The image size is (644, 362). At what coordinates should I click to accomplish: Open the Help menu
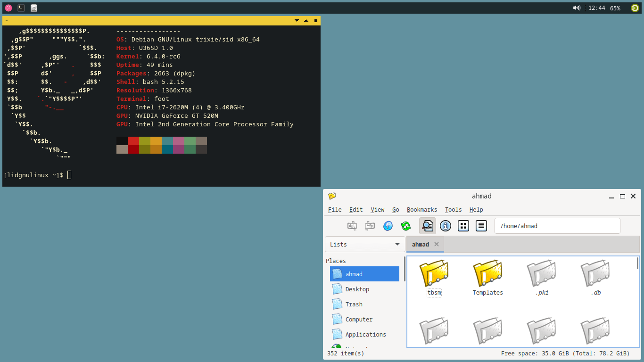(476, 210)
